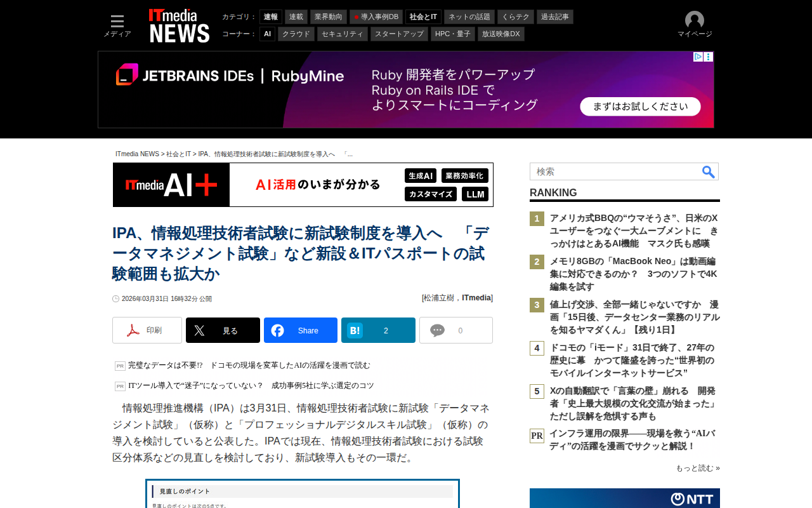The height and width of the screenshot is (508, 812).
Task: Select the 社会とIT category tab
Action: (423, 17)
